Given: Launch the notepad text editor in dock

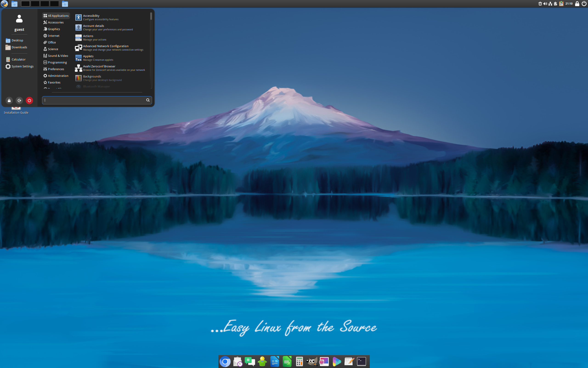Looking at the screenshot, I should tap(349, 361).
